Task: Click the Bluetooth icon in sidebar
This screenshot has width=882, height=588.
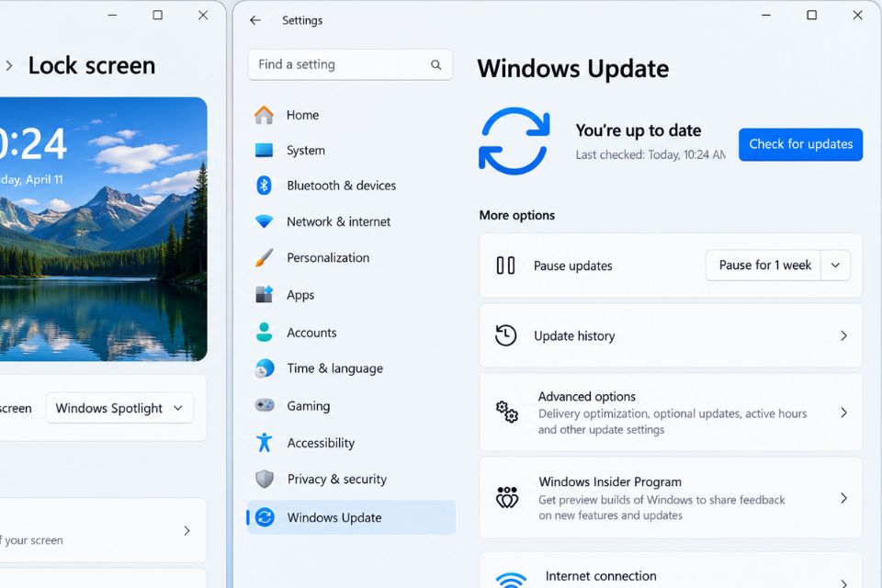Action: [264, 185]
